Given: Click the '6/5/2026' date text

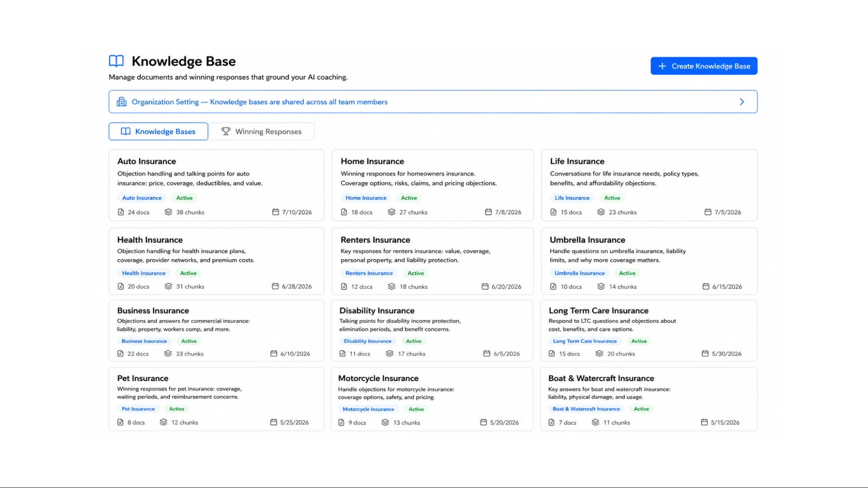Looking at the screenshot, I should click(506, 354).
